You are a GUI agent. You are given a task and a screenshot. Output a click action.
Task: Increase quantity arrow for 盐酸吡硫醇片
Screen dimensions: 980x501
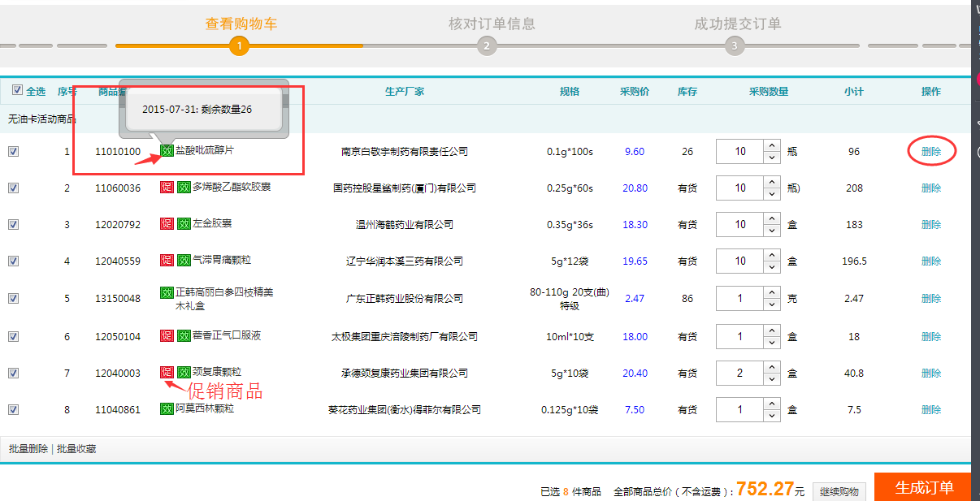772,145
